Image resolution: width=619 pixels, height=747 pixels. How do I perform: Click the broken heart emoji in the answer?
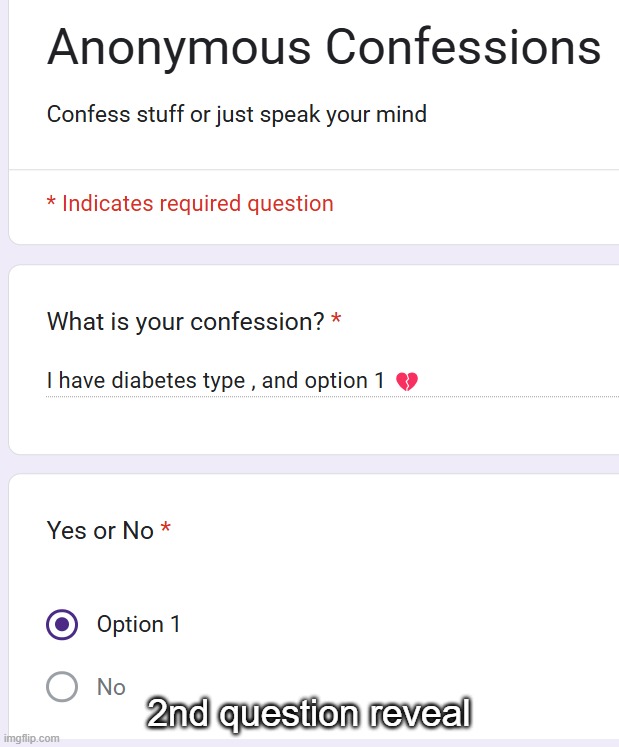(407, 381)
